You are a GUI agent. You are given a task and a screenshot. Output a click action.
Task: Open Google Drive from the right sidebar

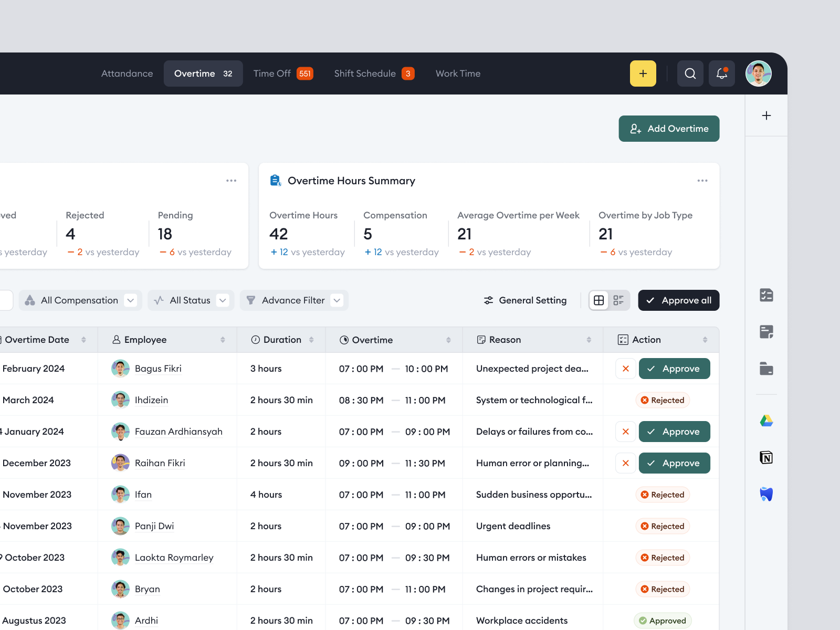pos(766,421)
